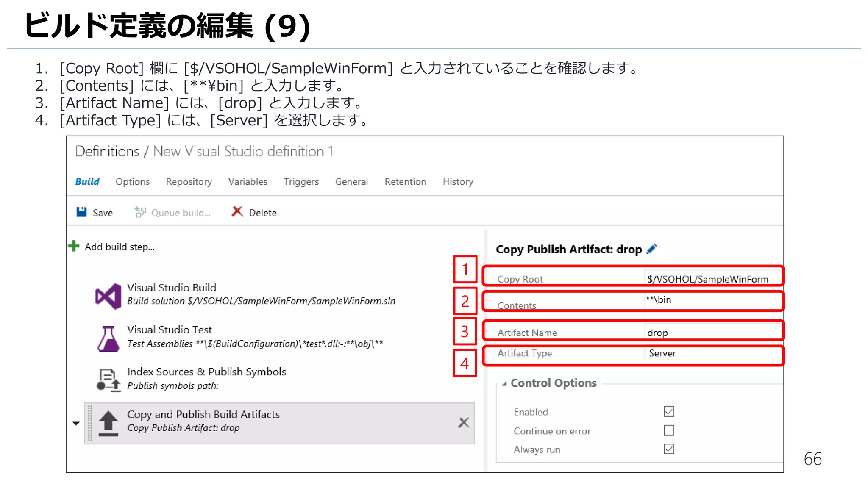
Task: Click the red Delete X icon
Action: (237, 211)
